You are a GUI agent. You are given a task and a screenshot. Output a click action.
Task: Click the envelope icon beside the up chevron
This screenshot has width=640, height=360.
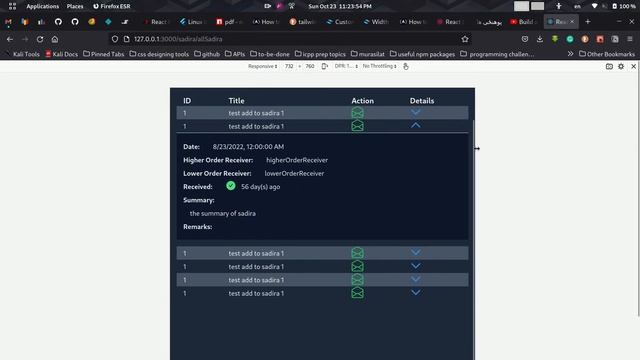pyautogui.click(x=357, y=126)
